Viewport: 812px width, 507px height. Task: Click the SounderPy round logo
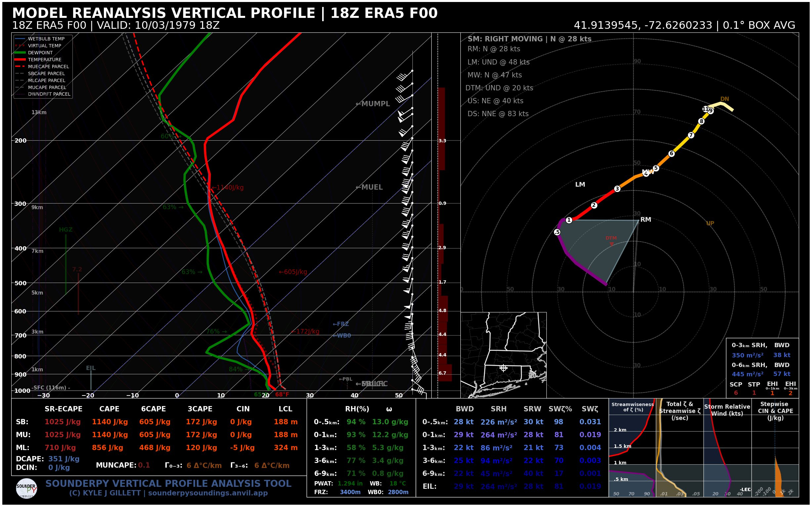26,488
